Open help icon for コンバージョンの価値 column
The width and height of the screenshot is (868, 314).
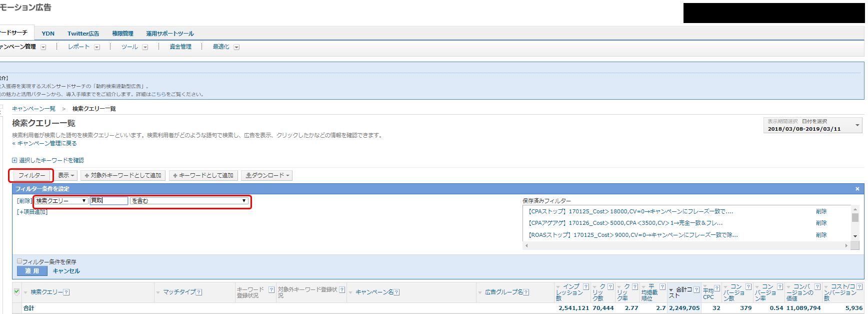click(x=817, y=287)
